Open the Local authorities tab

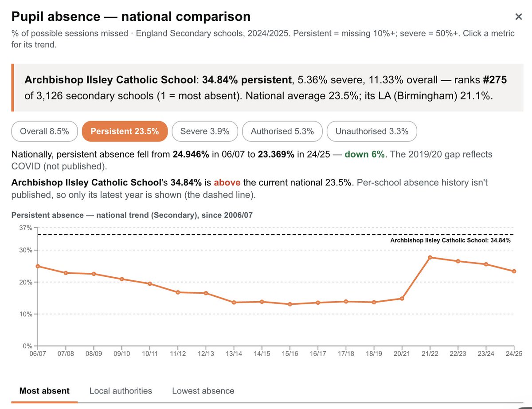tap(121, 391)
